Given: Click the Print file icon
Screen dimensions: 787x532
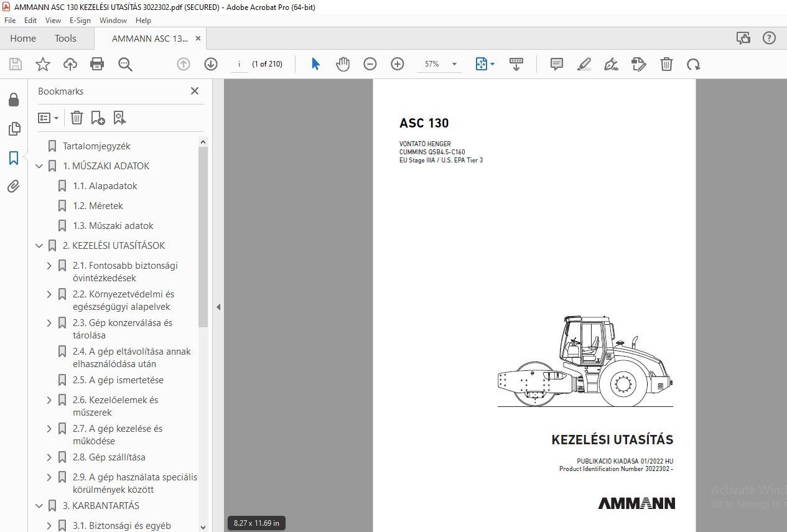Looking at the screenshot, I should tap(97, 64).
